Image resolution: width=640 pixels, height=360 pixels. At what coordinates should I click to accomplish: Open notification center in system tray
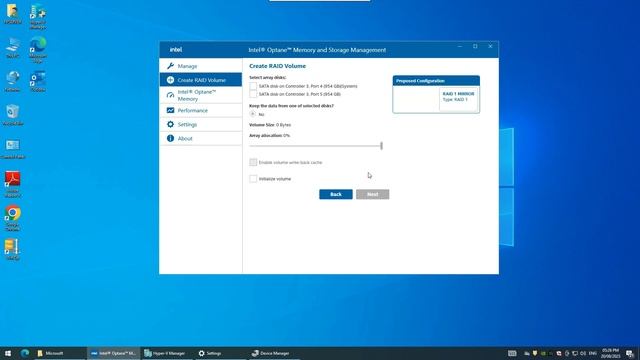(x=630, y=353)
